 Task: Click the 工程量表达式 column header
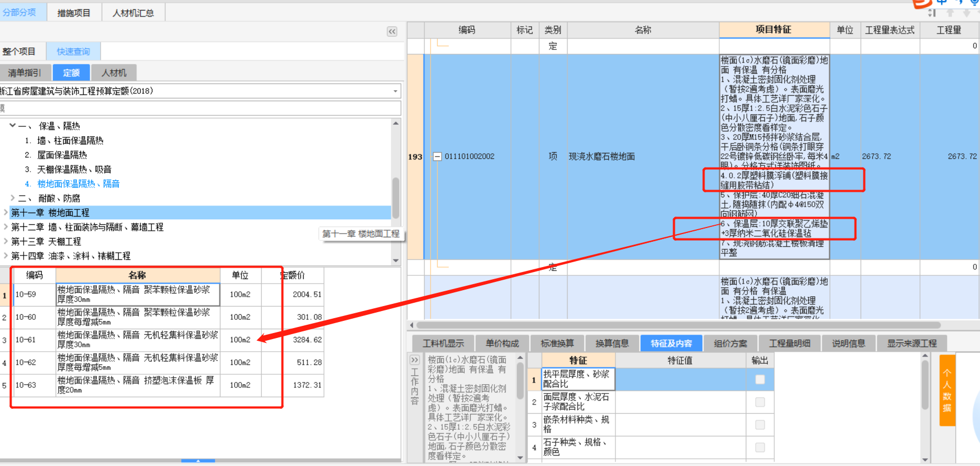(890, 30)
